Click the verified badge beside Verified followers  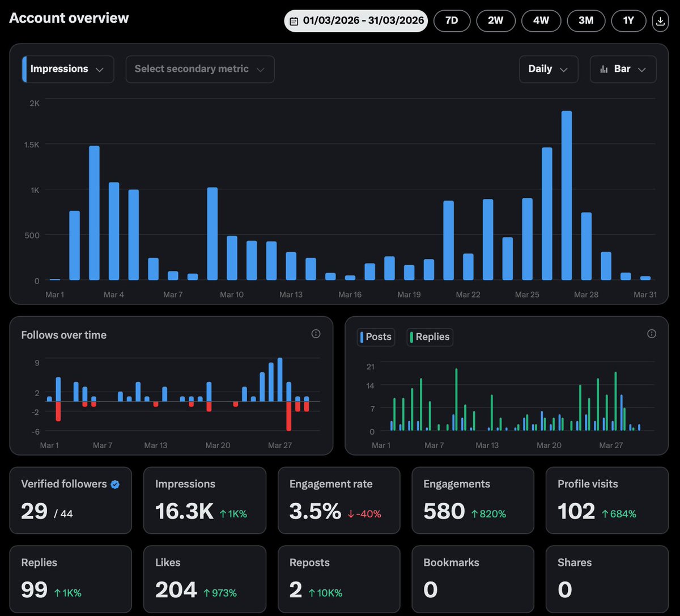point(115,485)
